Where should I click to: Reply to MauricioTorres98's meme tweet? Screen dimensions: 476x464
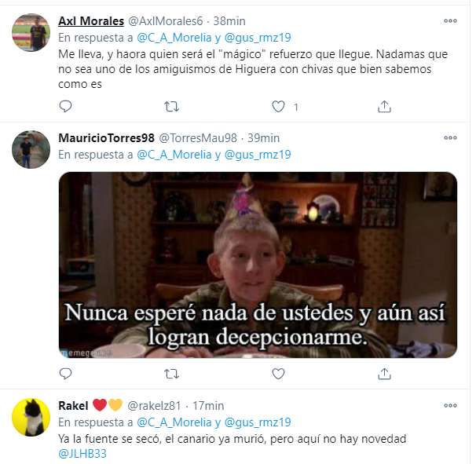[x=65, y=374]
